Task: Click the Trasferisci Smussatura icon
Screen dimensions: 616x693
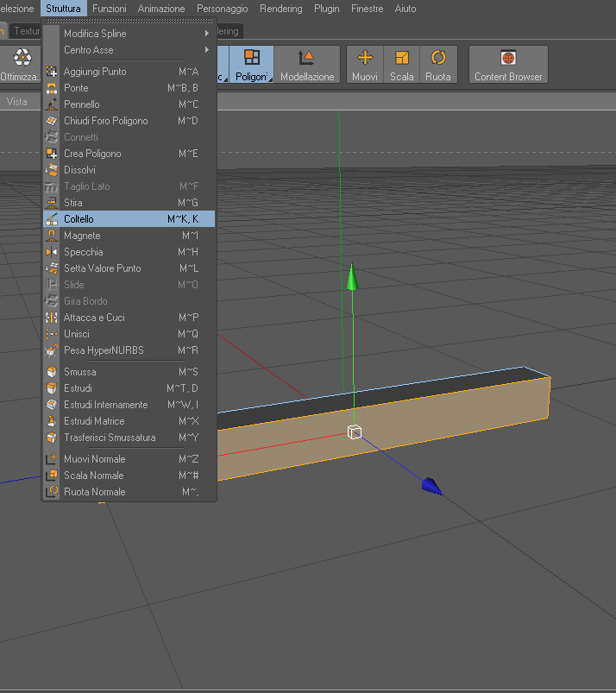Action: 52,438
